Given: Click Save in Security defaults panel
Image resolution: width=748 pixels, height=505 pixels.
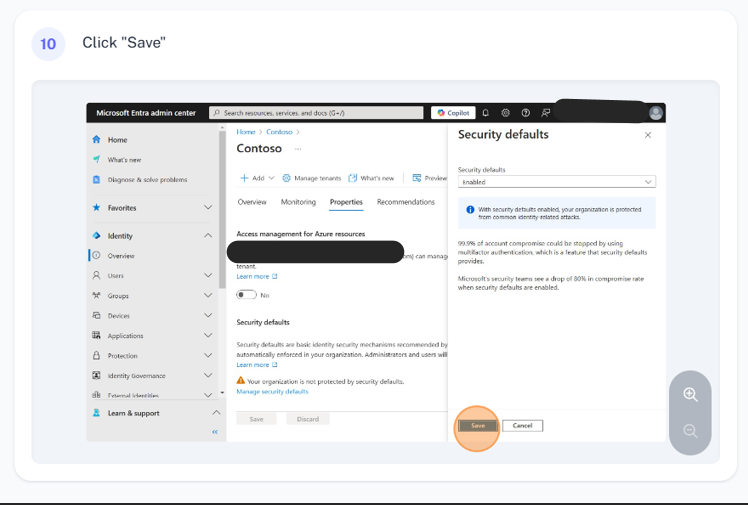Looking at the screenshot, I should pyautogui.click(x=478, y=425).
